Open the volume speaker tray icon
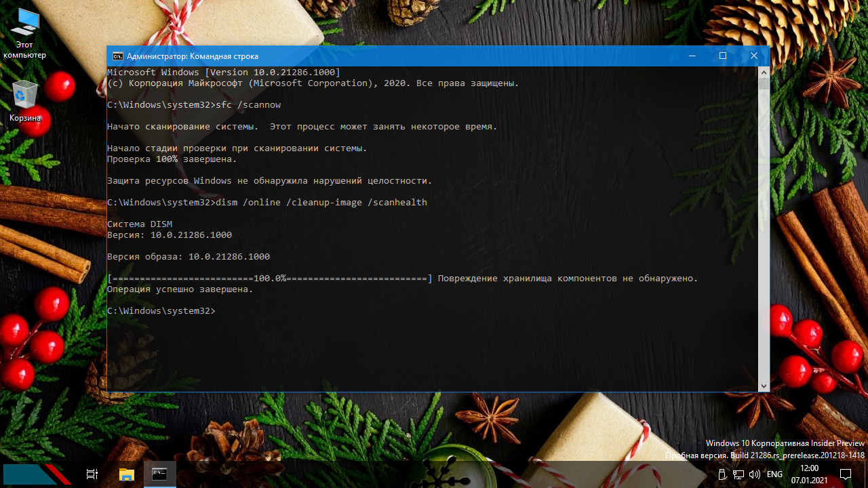868x488 pixels. 755,474
